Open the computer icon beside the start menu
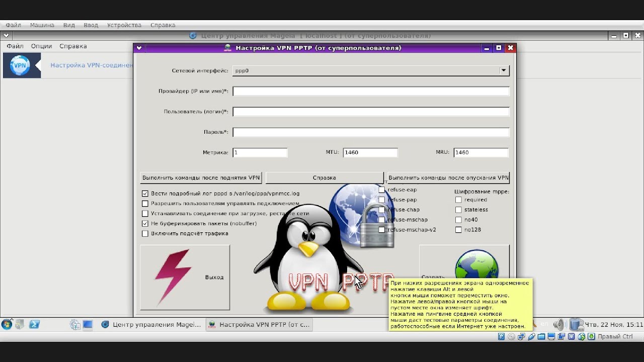This screenshot has width=644, height=362. pyautogui.click(x=21, y=324)
